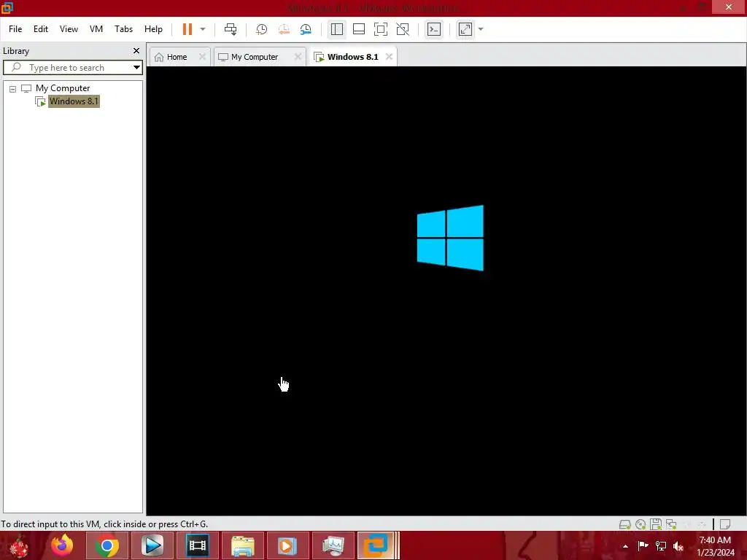This screenshot has width=747, height=560.
Task: Close the Home tab
Action: (x=203, y=57)
